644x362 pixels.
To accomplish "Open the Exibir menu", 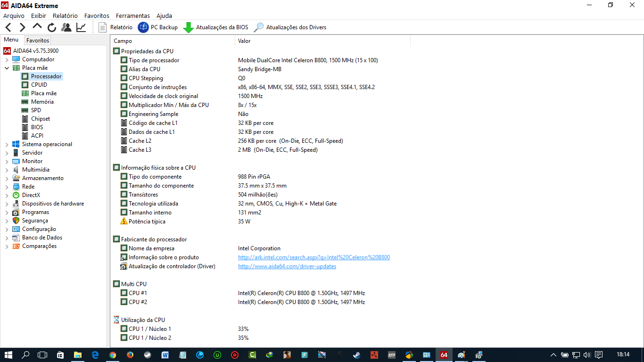I will coord(39,16).
